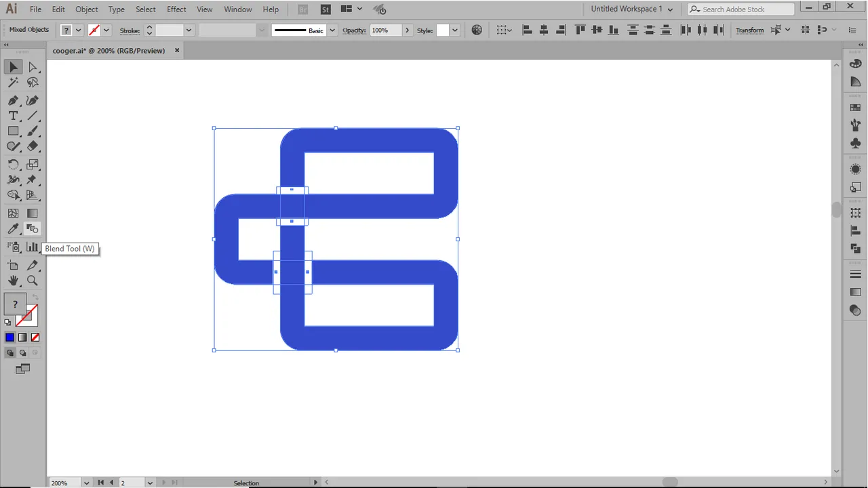Open the File menu
This screenshot has height=488, width=868.
(x=35, y=9)
